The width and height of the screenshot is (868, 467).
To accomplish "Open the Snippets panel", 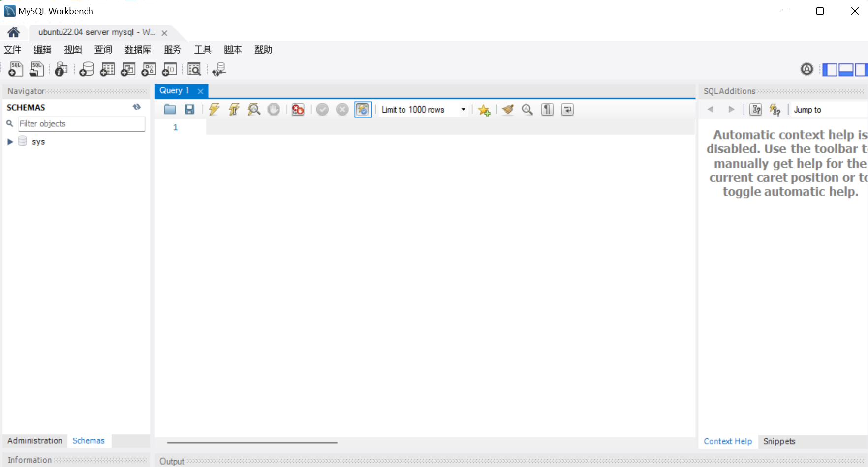I will point(778,441).
